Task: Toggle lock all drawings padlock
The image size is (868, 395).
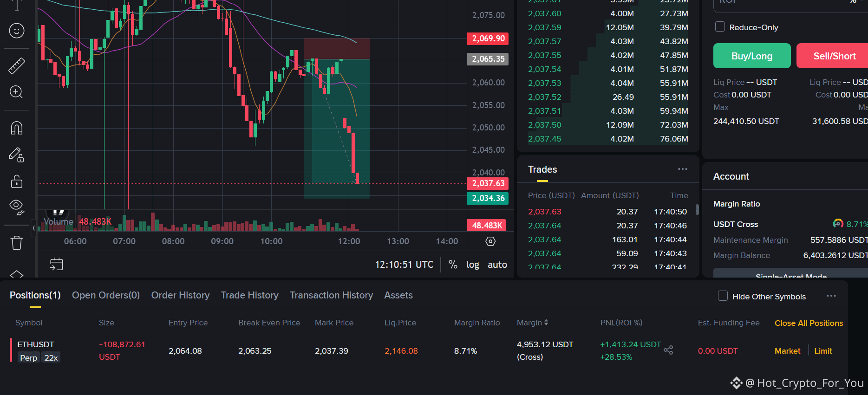Action: (17, 181)
